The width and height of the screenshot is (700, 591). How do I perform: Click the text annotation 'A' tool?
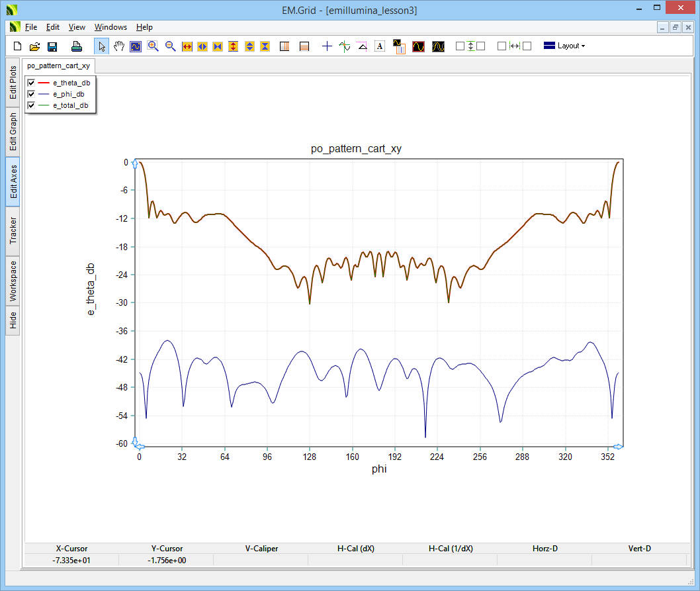click(x=380, y=46)
